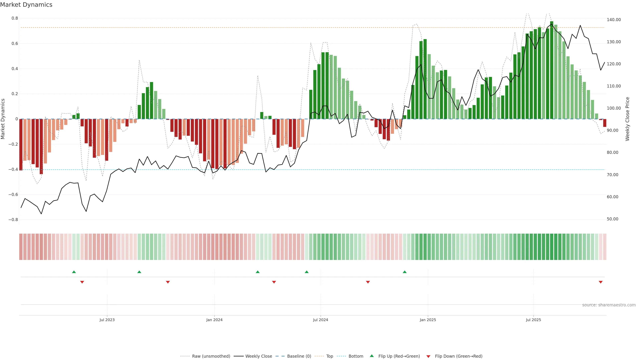Click the last red flip-down marker after Jul 2025
This screenshot has width=644, height=362.
tap(601, 282)
